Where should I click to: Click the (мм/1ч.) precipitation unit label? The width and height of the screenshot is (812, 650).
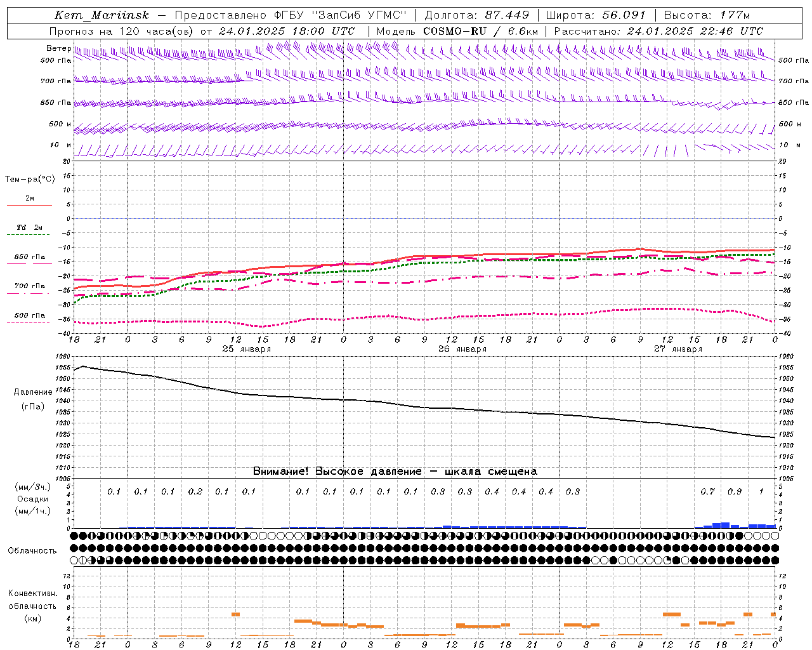32,511
